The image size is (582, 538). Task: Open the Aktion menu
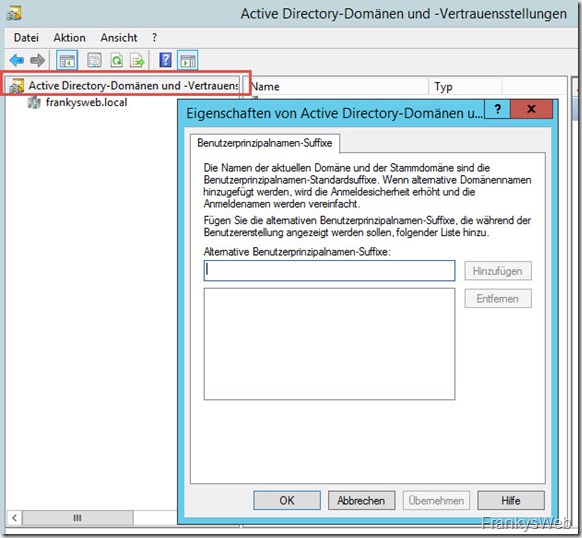69,38
